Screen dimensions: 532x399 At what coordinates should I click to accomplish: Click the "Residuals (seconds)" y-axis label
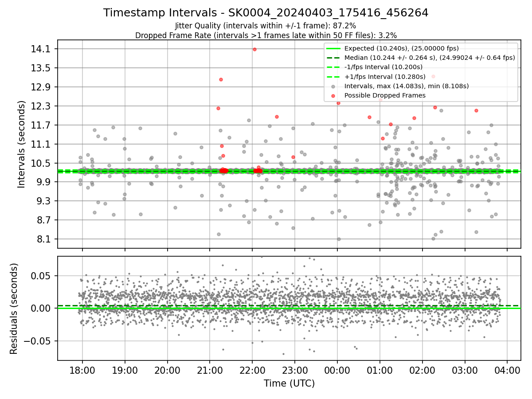[x=14, y=309]
